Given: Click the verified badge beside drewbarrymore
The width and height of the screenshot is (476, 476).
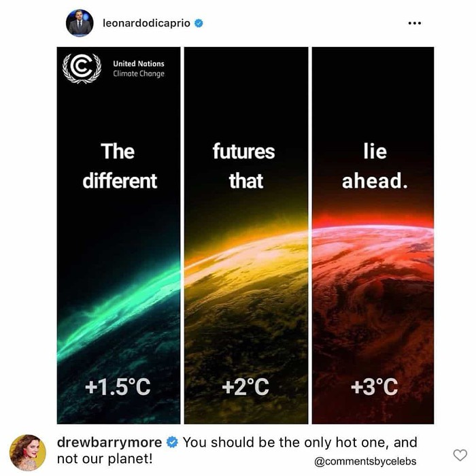Looking at the screenshot, I should (172, 442).
